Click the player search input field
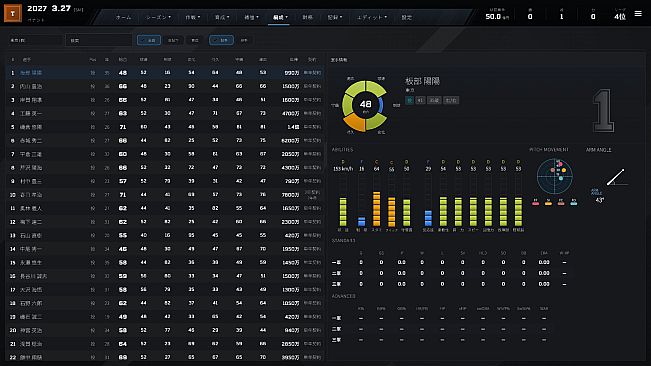651x366 pixels. click(x=98, y=40)
